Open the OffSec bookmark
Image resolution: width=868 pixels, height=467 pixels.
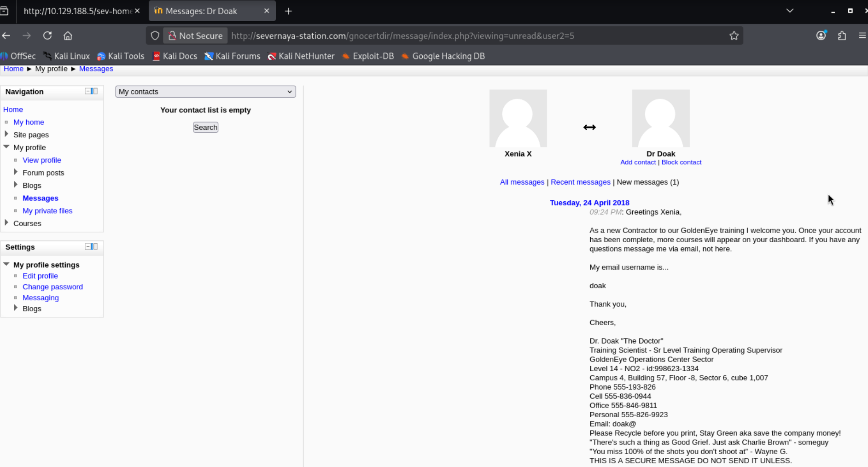(18, 56)
